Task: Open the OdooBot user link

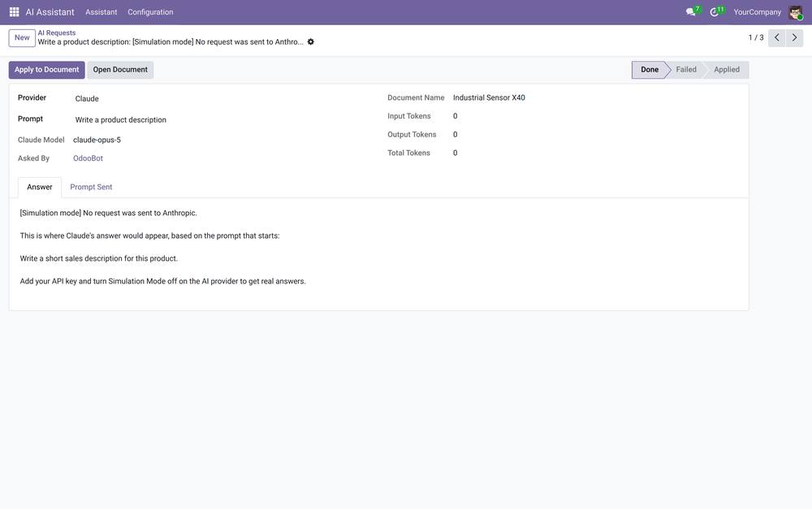Action: click(x=88, y=158)
